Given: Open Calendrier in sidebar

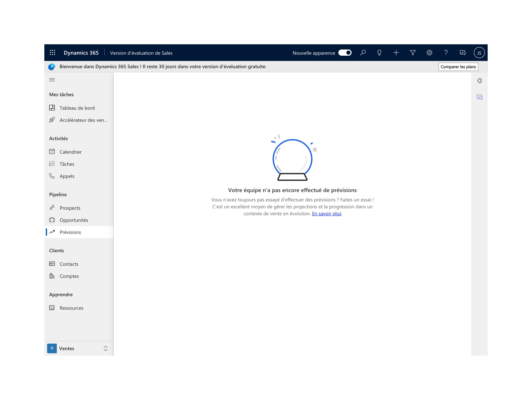Looking at the screenshot, I should pos(79,152).
